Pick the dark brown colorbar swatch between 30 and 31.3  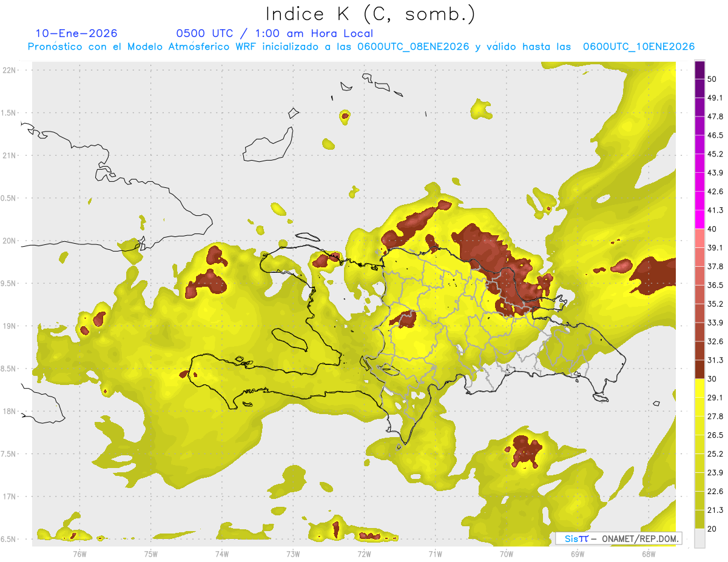point(699,370)
